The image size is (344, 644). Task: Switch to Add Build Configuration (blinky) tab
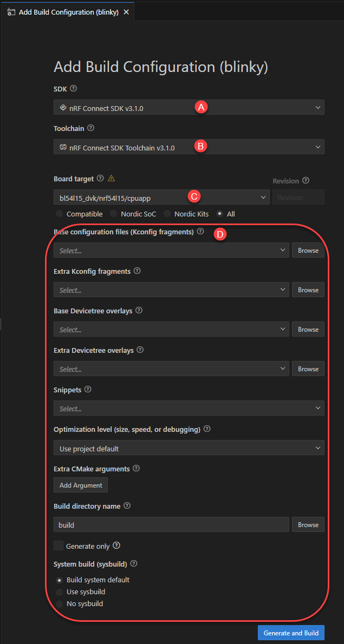tap(64, 12)
